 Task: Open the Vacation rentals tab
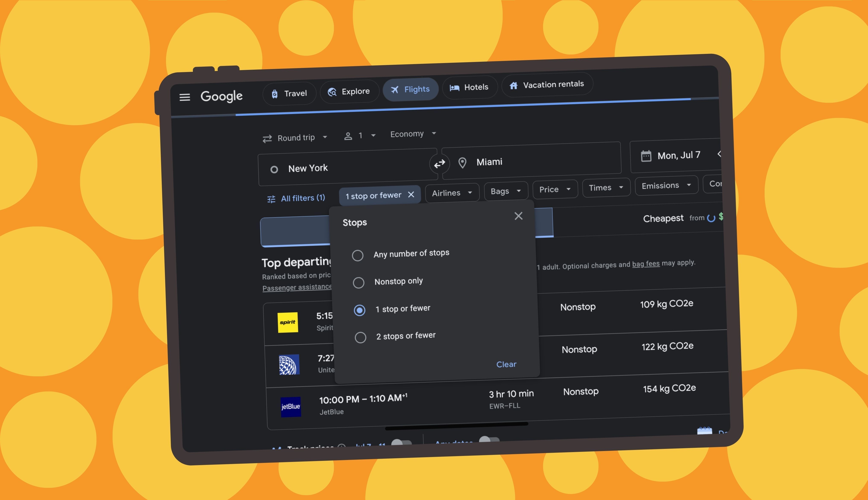[547, 84]
